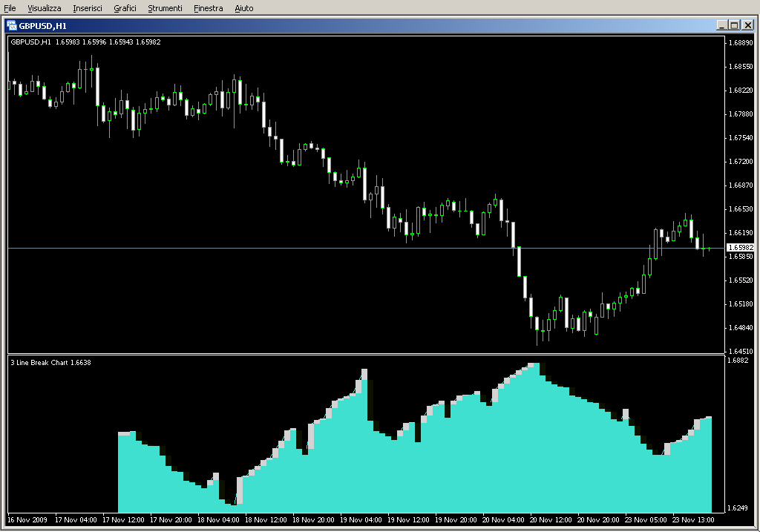The width and height of the screenshot is (760, 532).
Task: Click the 19 Nov 04:00 time label
Action: click(x=361, y=520)
